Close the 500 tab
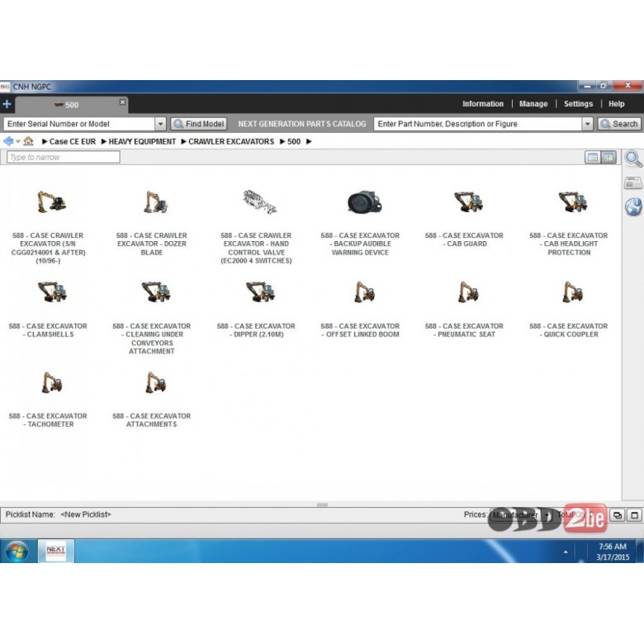The height and width of the screenshot is (644, 644). click(122, 102)
